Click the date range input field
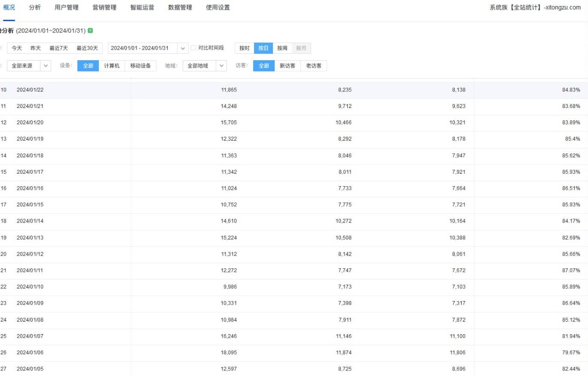Viewport: 588px width, 375px height. [x=140, y=48]
